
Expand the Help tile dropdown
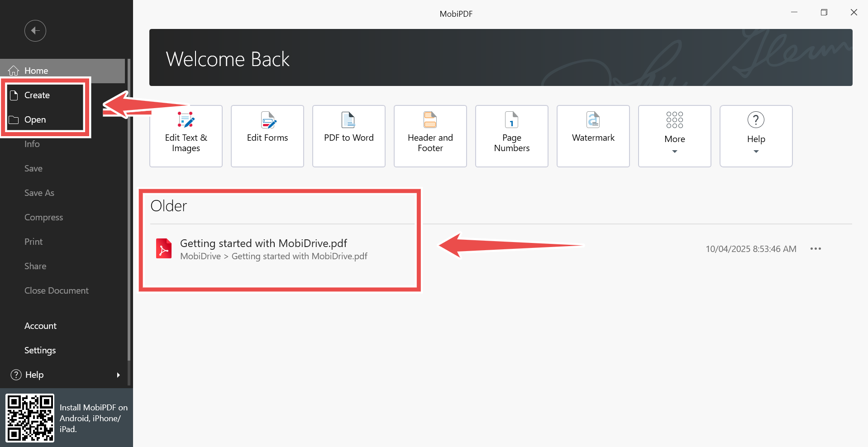point(756,136)
